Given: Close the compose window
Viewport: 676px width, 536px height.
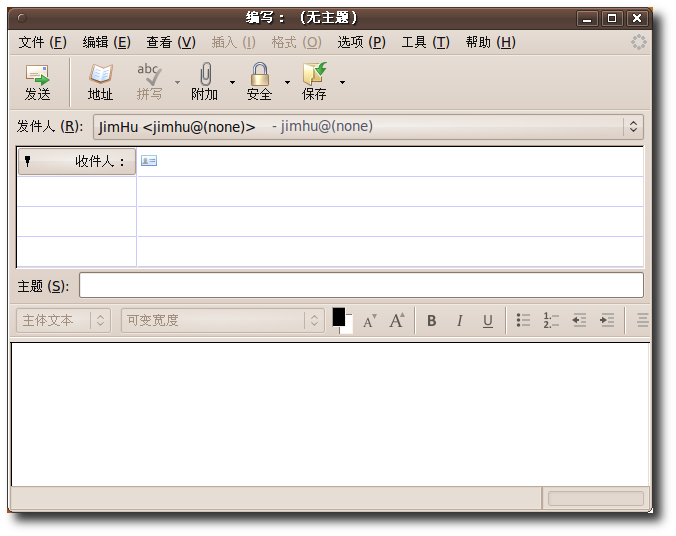Looking at the screenshot, I should pyautogui.click(x=637, y=18).
